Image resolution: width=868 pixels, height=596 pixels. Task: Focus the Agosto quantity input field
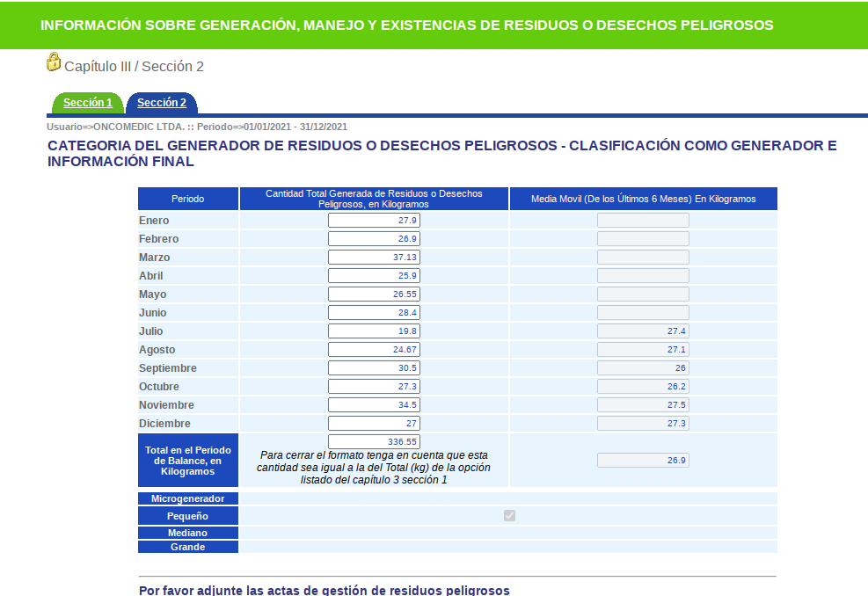coord(374,350)
